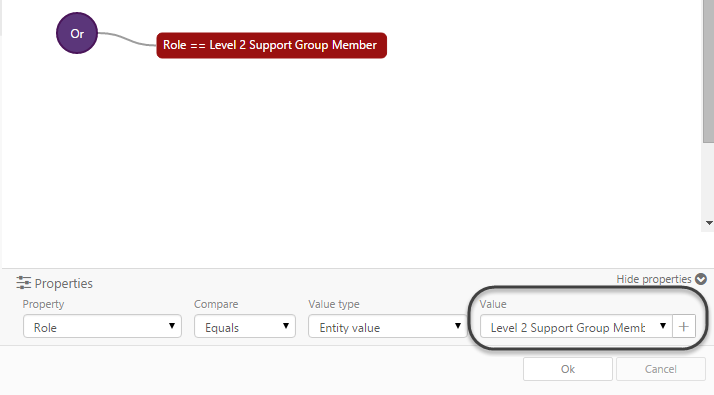This screenshot has height=395, width=714.
Task: Open the Value dropdown for Level 2 Support
Action: (576, 326)
